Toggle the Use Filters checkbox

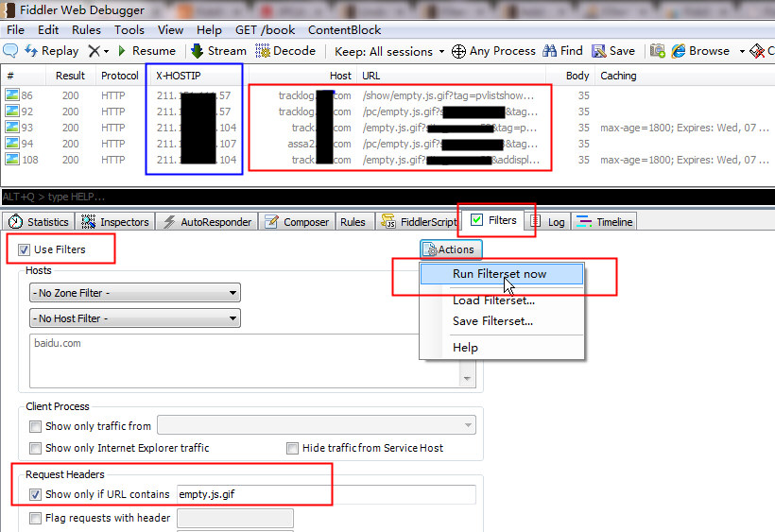pos(24,250)
